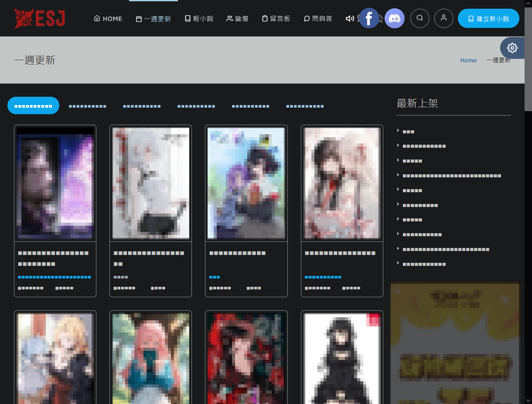
Task: Open the first novel cover thumbnail
Action: tap(55, 183)
